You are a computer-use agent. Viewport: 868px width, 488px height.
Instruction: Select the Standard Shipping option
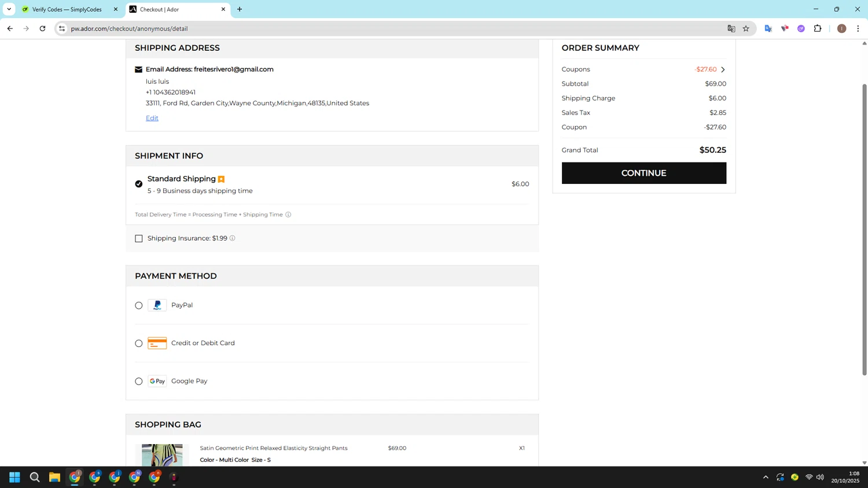pyautogui.click(x=139, y=184)
